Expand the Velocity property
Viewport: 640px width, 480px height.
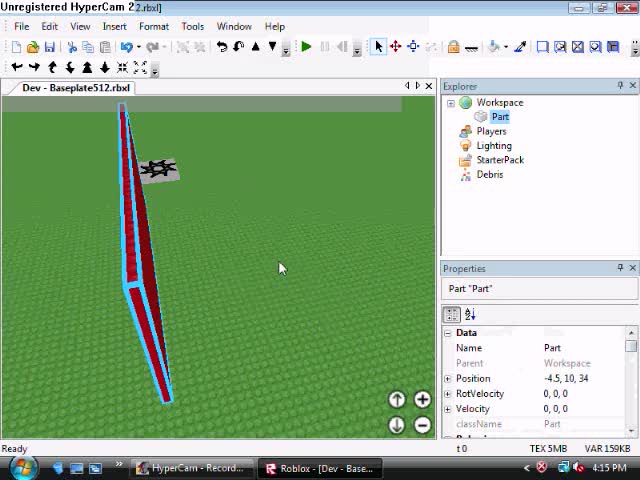click(x=448, y=409)
